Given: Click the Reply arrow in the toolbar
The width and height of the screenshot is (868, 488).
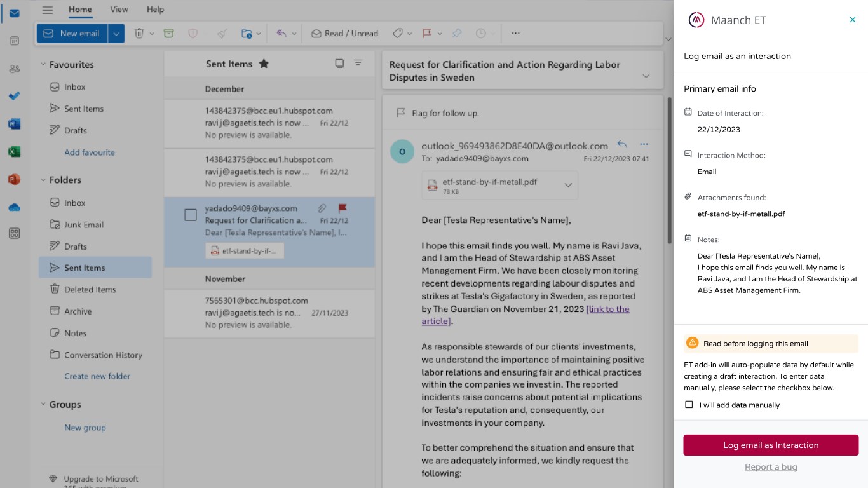Looking at the screenshot, I should (281, 34).
